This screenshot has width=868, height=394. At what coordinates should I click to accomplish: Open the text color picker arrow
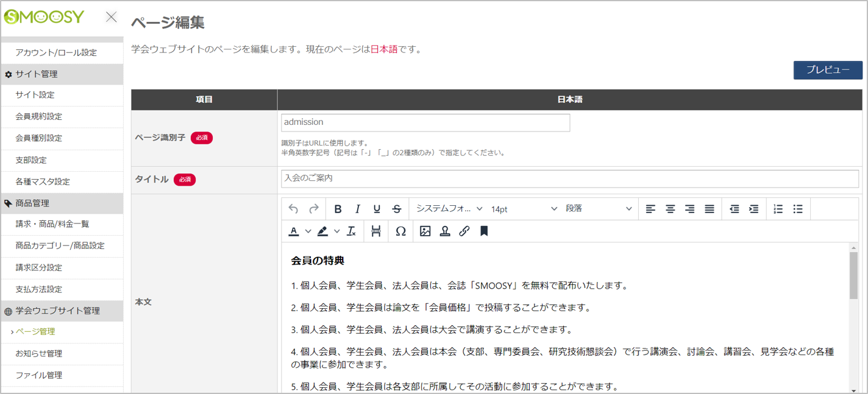point(308,231)
